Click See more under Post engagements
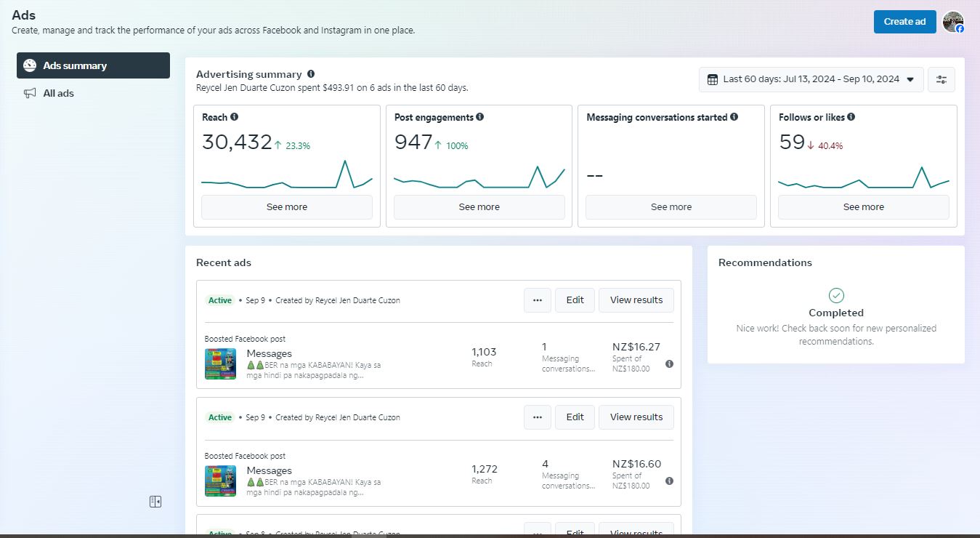This screenshot has width=980, height=538. click(x=479, y=207)
